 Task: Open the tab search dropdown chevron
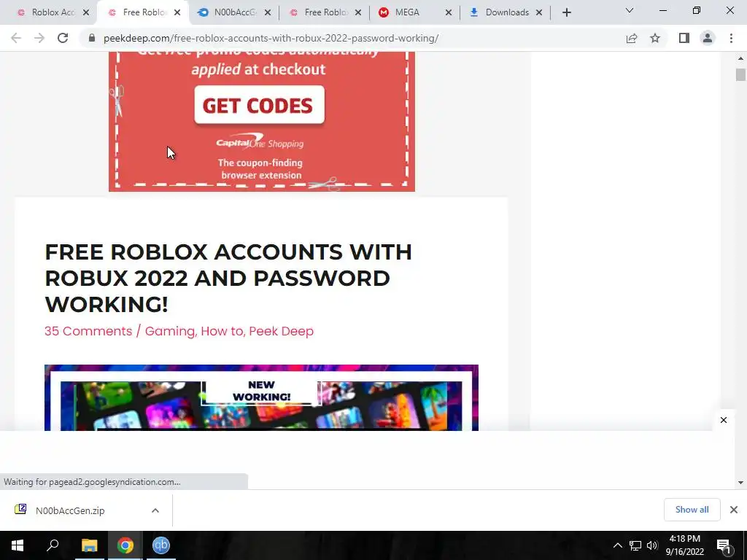630,10
